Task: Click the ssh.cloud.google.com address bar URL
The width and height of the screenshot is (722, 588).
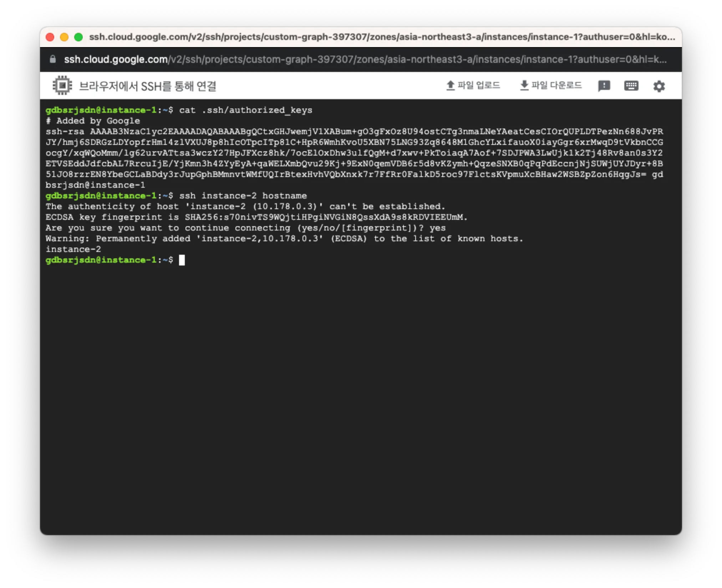Action: coord(365,59)
